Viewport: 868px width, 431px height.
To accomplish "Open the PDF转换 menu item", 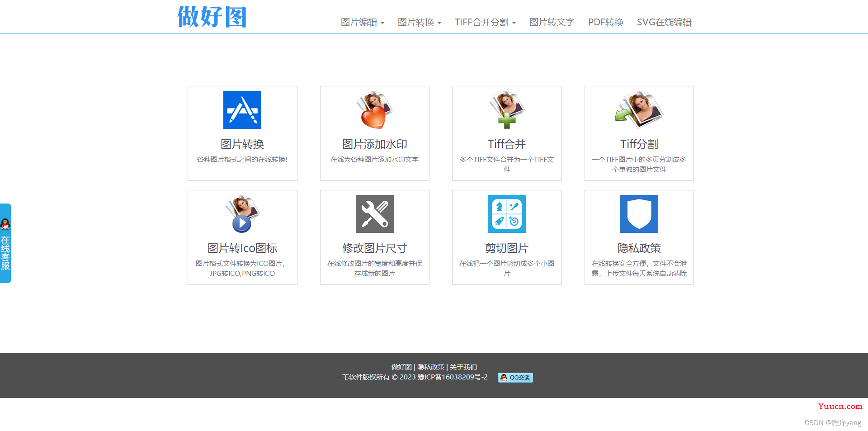I will click(x=605, y=22).
